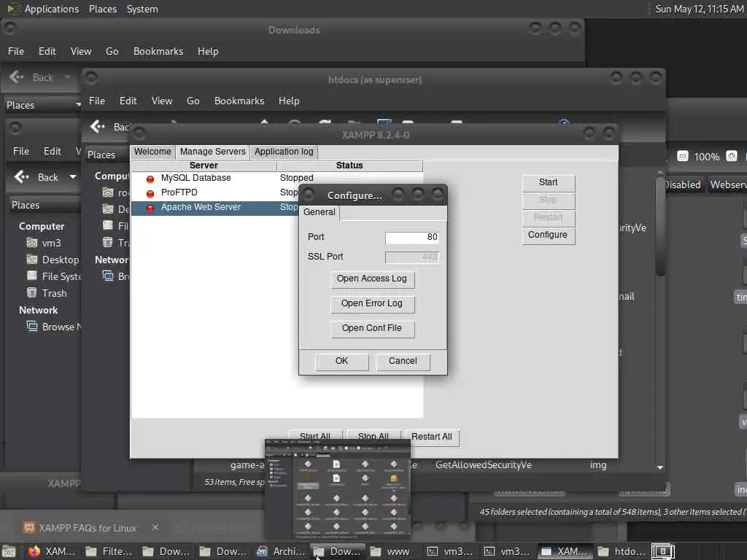Click Open Conf File button

click(x=372, y=328)
